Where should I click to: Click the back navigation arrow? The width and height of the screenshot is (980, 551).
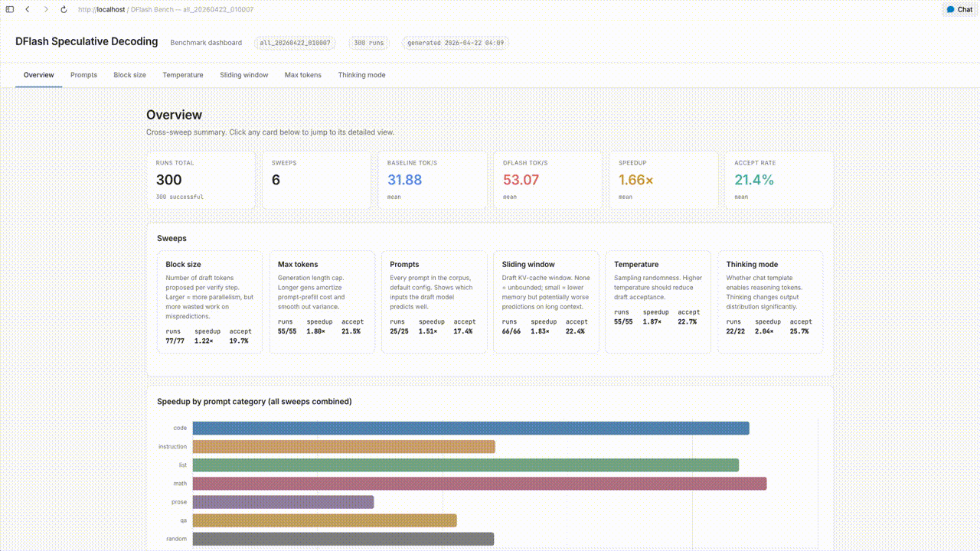coord(28,10)
